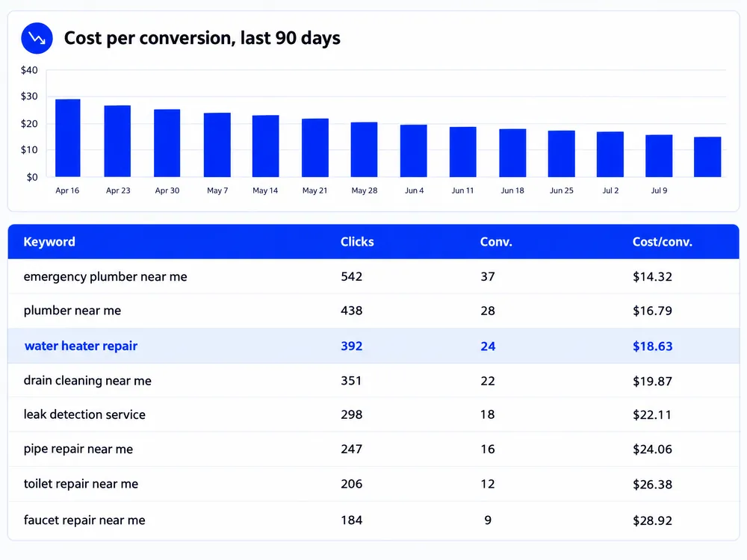
Task: Select the Jun 18 bar in chart
Action: coord(512,153)
